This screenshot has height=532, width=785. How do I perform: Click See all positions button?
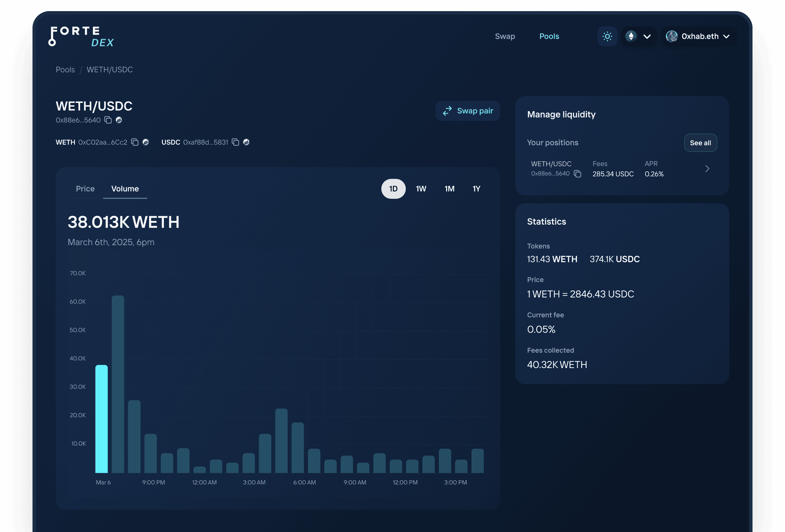(x=700, y=143)
